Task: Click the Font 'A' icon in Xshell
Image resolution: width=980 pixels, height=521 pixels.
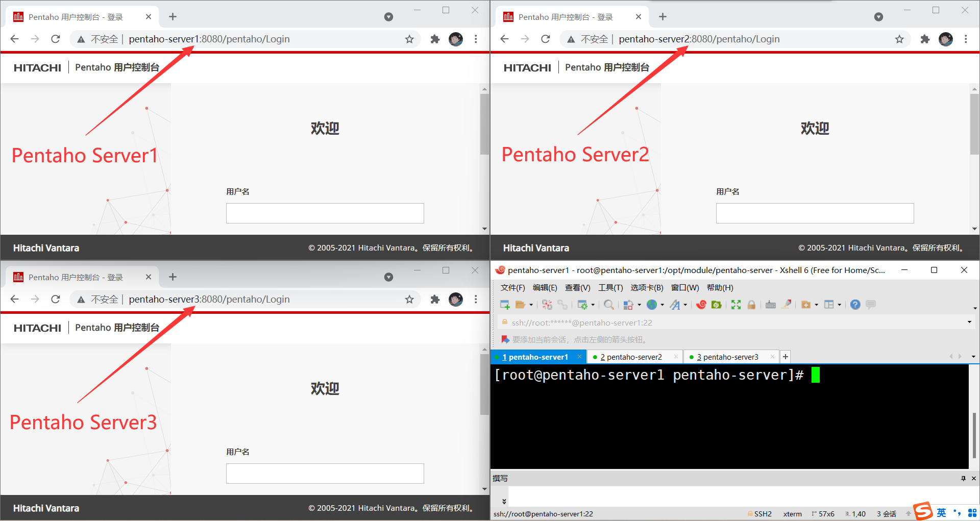Action: pos(675,305)
